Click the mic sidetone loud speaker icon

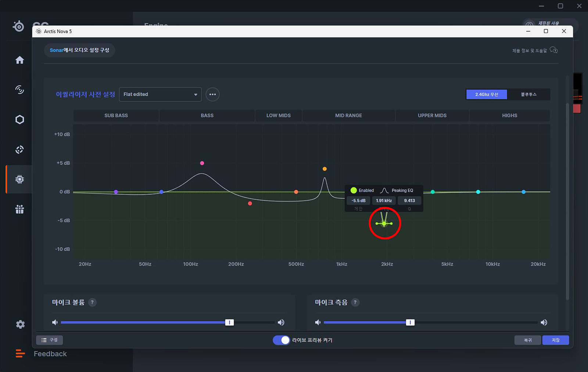544,322
